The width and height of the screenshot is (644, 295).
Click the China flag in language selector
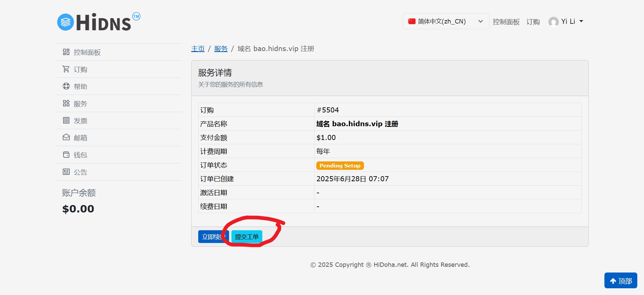click(x=412, y=21)
